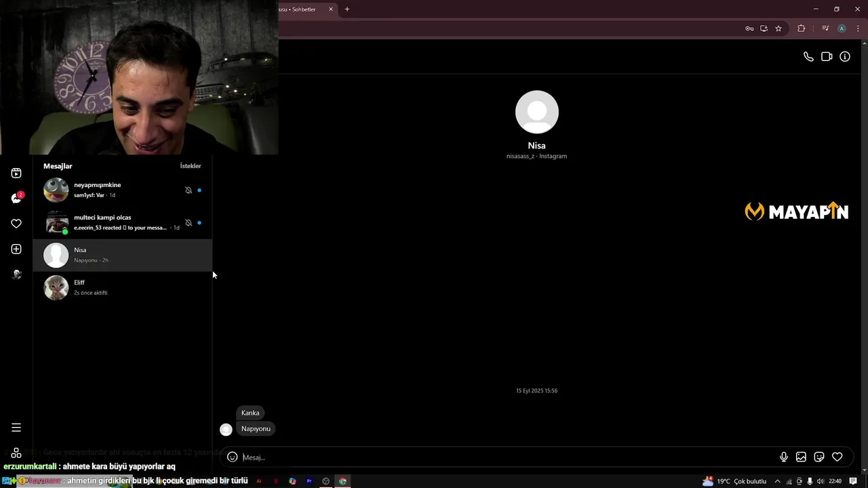Start an audio call with Nisa
868x488 pixels.
pyautogui.click(x=808, y=57)
